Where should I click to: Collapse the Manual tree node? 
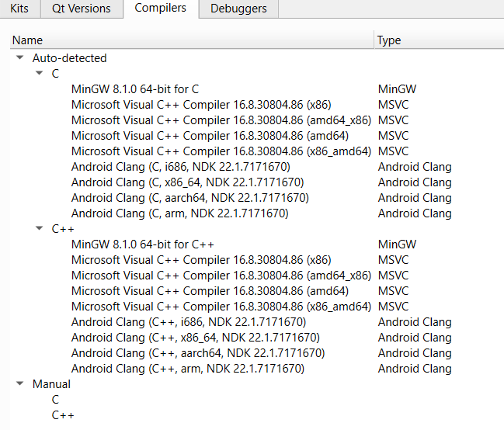[19, 384]
